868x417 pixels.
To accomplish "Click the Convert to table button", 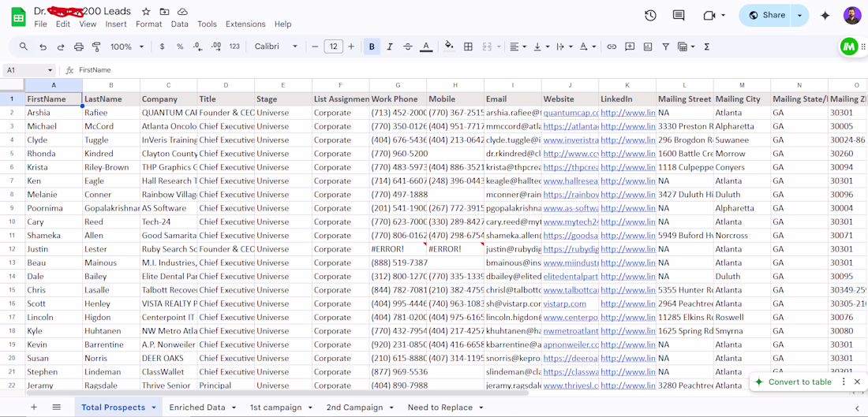I will [x=793, y=382].
